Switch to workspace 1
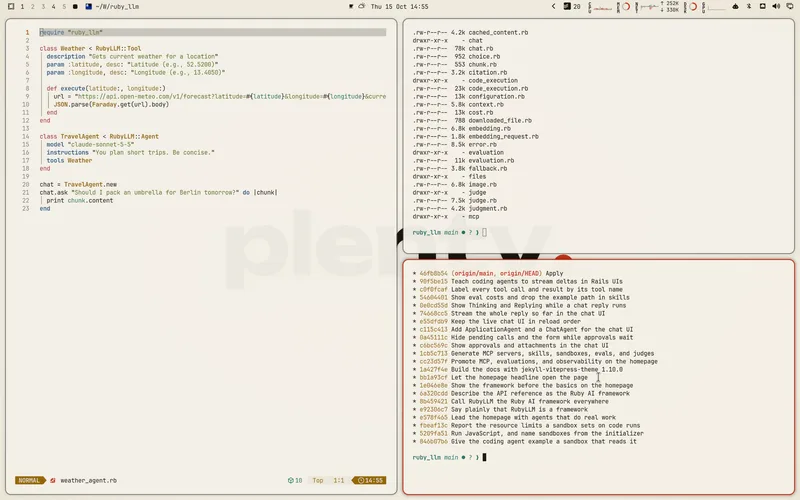 coord(22,7)
